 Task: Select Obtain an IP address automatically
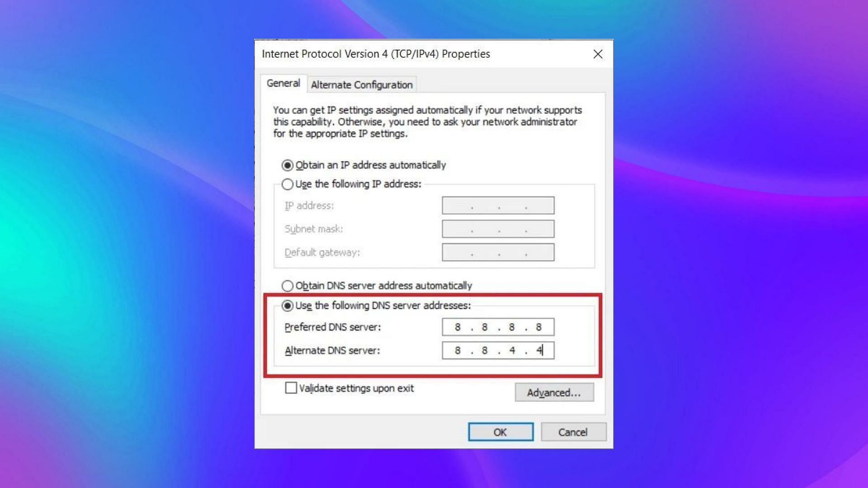(x=363, y=165)
